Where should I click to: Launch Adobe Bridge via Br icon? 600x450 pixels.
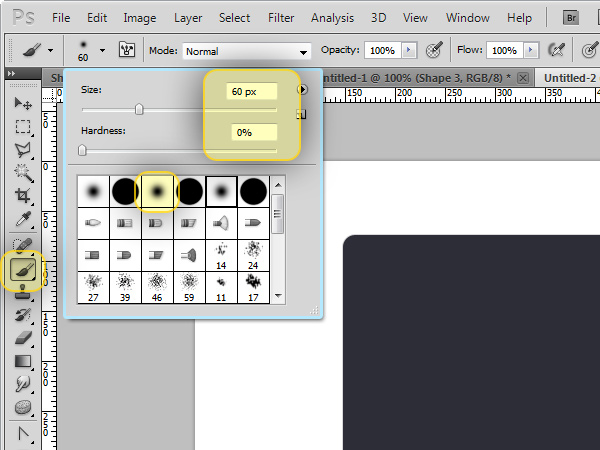571,18
